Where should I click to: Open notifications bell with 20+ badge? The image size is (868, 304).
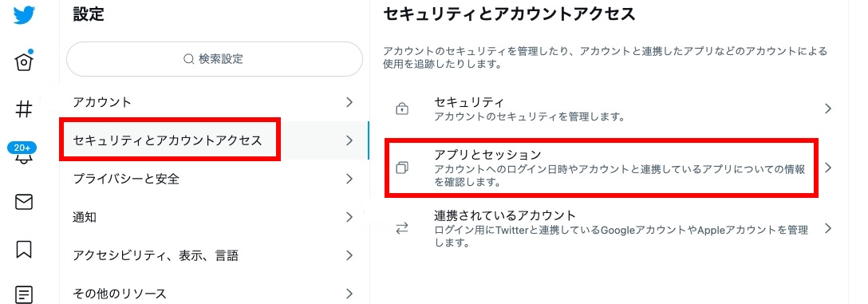pos(22,154)
